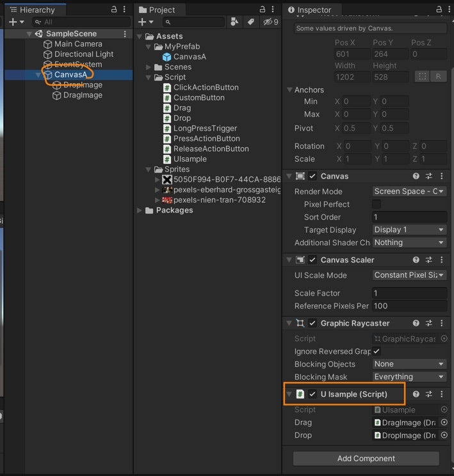Collapse the CanvasA hierarchy node
This screenshot has height=476, width=454.
pos(38,75)
